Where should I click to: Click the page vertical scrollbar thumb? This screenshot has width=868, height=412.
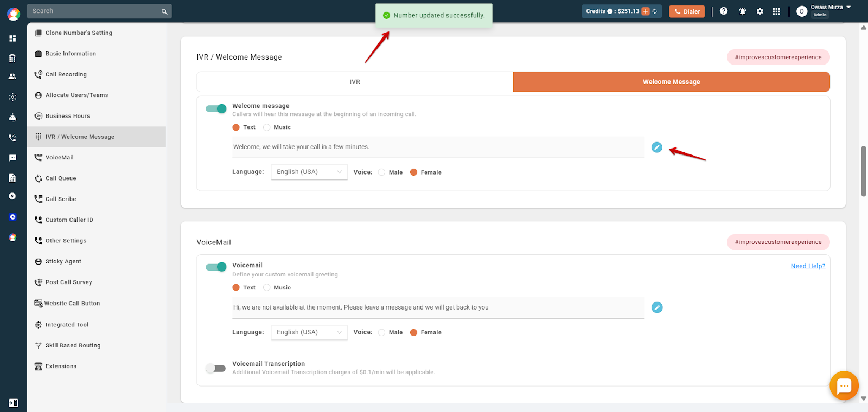tap(864, 171)
